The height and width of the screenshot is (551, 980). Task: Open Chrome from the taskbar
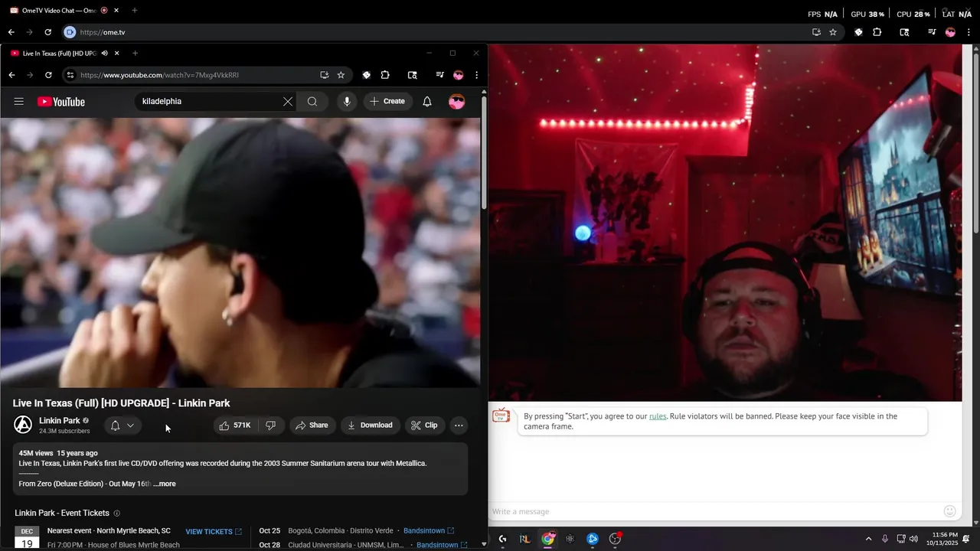click(547, 539)
